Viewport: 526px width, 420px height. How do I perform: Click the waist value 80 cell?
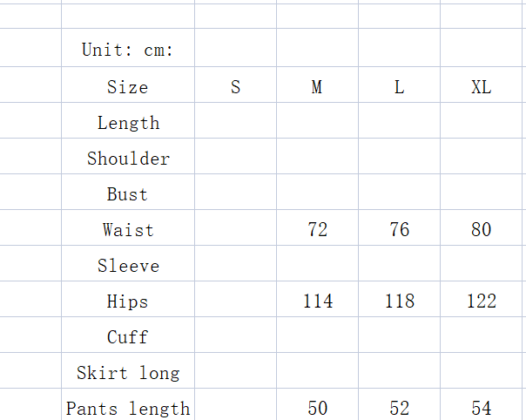[481, 230]
